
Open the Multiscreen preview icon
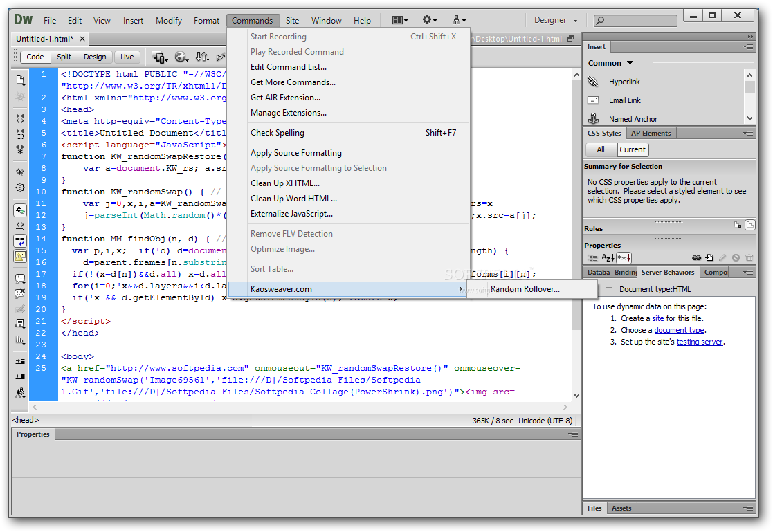(159, 57)
